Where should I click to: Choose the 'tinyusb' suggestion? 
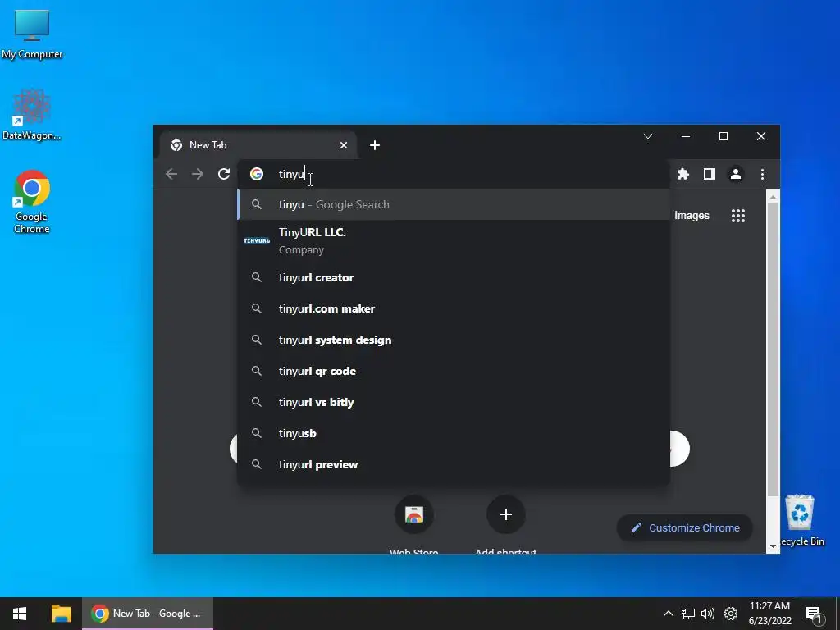[453, 433]
